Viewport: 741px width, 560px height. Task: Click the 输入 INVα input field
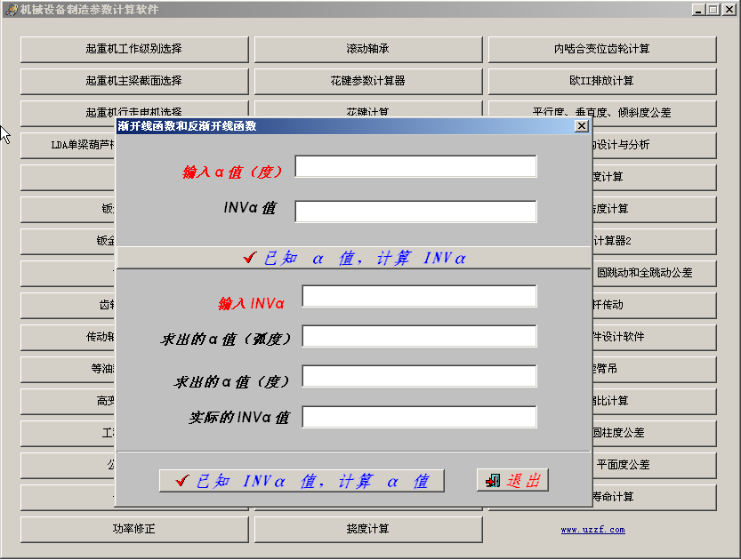coord(419,296)
